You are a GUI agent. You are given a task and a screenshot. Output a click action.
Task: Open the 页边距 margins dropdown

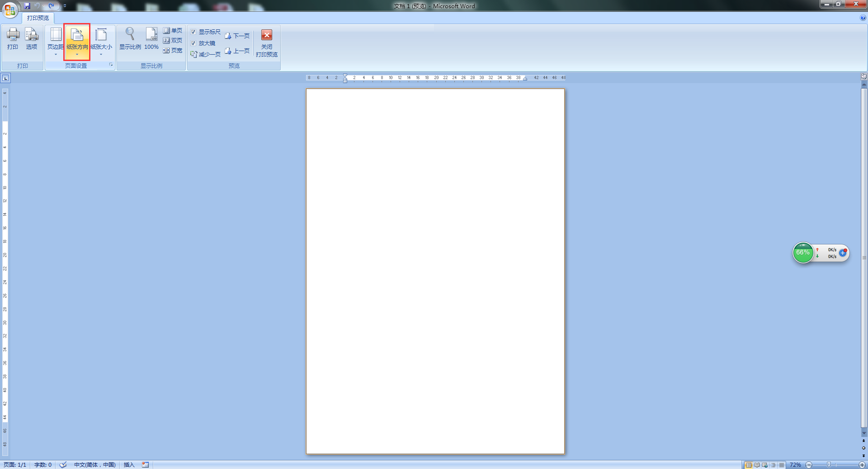pos(56,42)
